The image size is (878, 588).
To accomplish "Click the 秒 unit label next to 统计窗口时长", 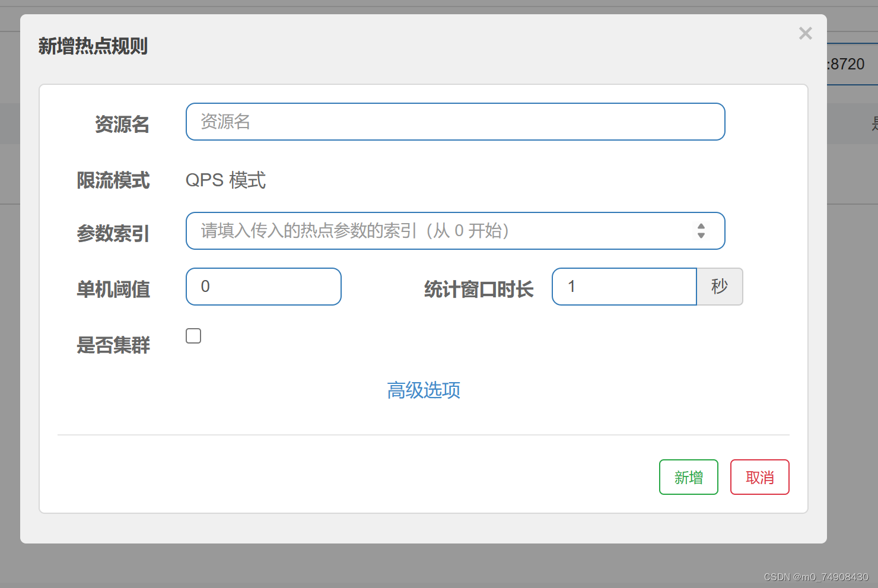I will [719, 287].
